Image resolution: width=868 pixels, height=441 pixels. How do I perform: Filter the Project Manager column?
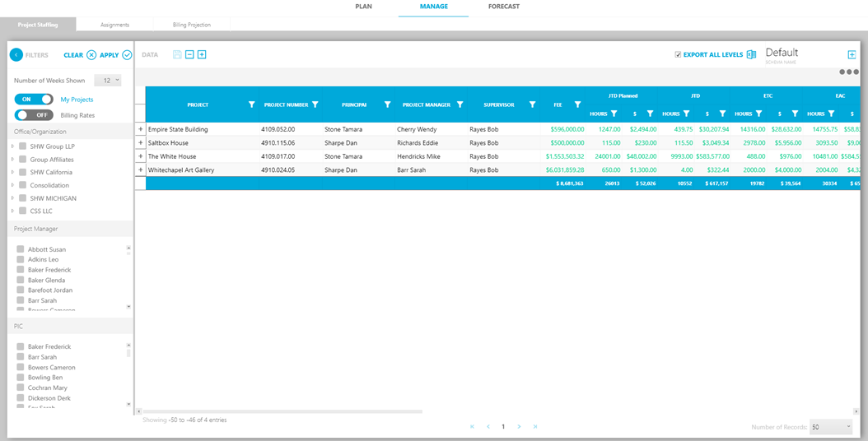(460, 105)
